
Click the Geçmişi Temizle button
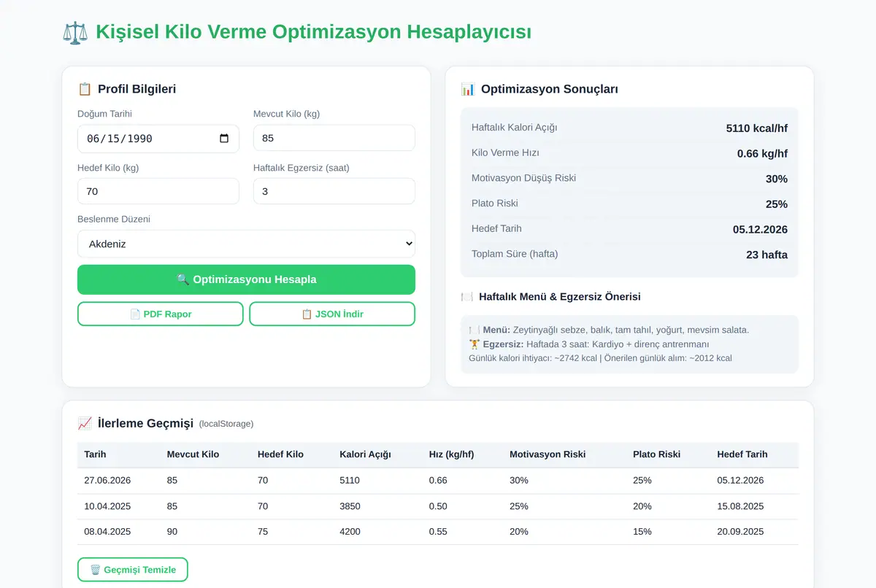tap(133, 570)
